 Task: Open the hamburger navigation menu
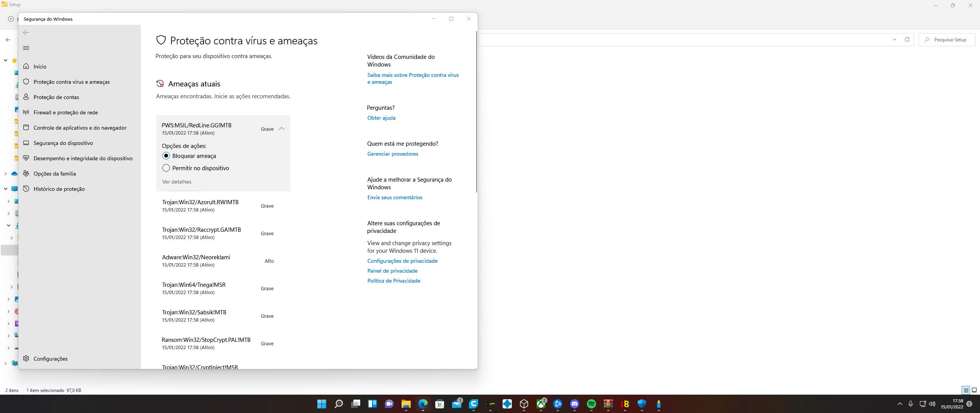coord(26,48)
